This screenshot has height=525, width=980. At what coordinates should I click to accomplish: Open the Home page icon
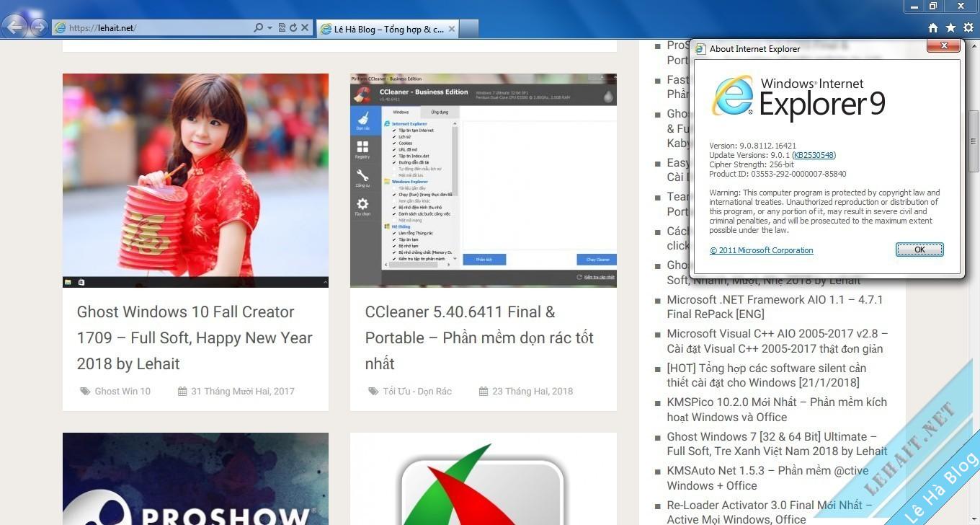933,27
